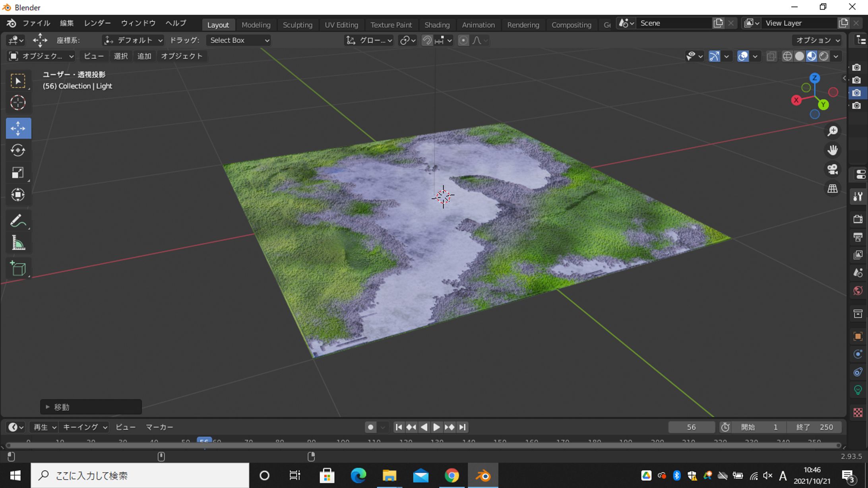Click the Blender logo menu icon
This screenshot has height=488, width=868.
(11, 23)
